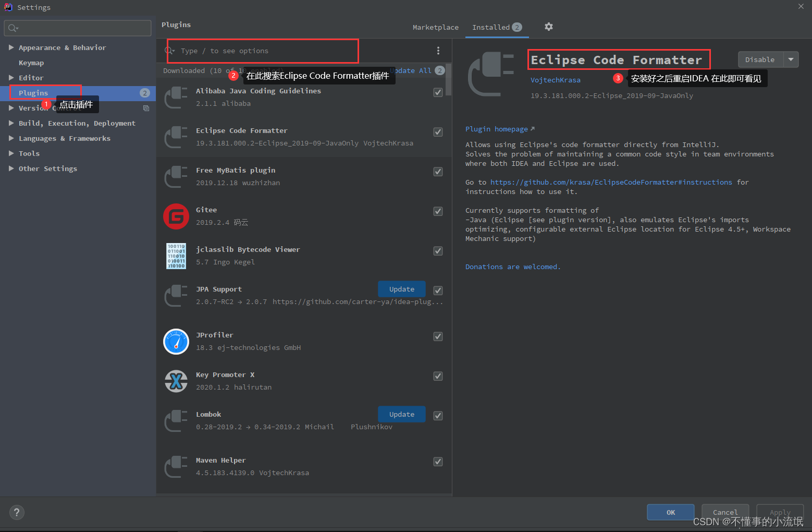
Task: Expand the Editor settings node
Action: click(x=11, y=78)
